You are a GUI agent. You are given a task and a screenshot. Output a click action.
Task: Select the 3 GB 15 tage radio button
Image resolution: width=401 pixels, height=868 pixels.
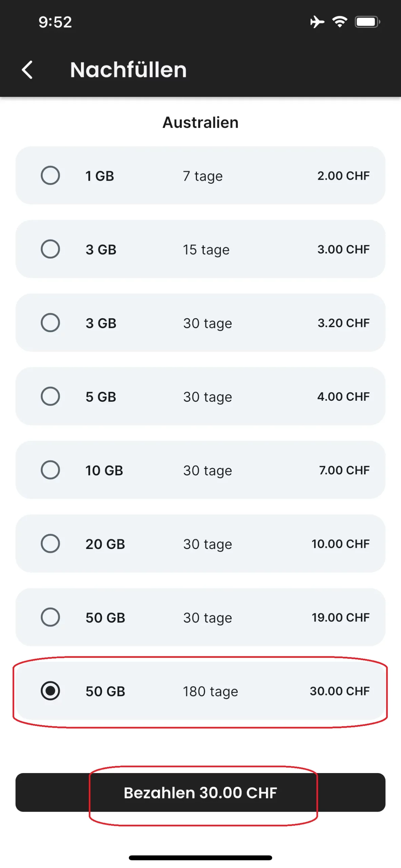click(x=50, y=249)
